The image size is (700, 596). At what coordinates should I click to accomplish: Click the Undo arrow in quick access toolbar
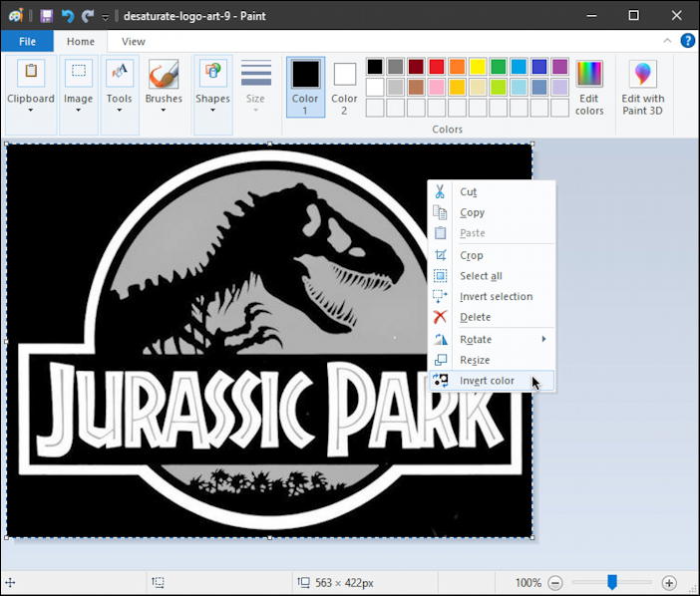[x=67, y=16]
